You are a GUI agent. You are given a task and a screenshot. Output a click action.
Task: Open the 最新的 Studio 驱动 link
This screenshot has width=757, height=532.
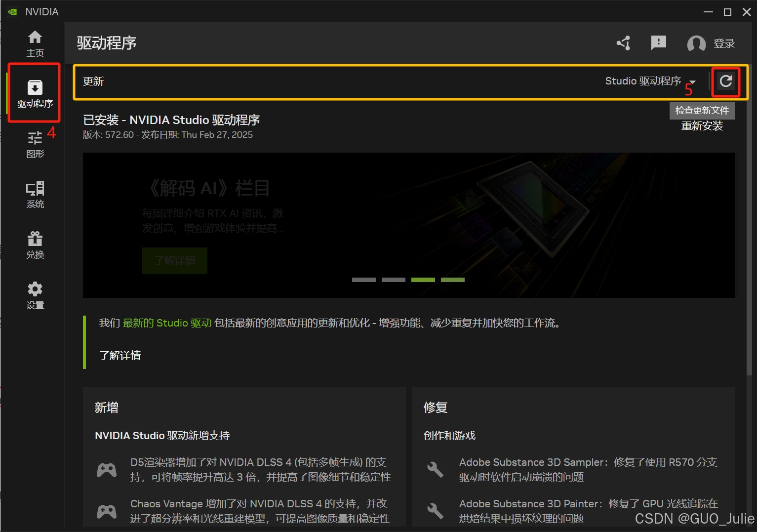(x=167, y=323)
